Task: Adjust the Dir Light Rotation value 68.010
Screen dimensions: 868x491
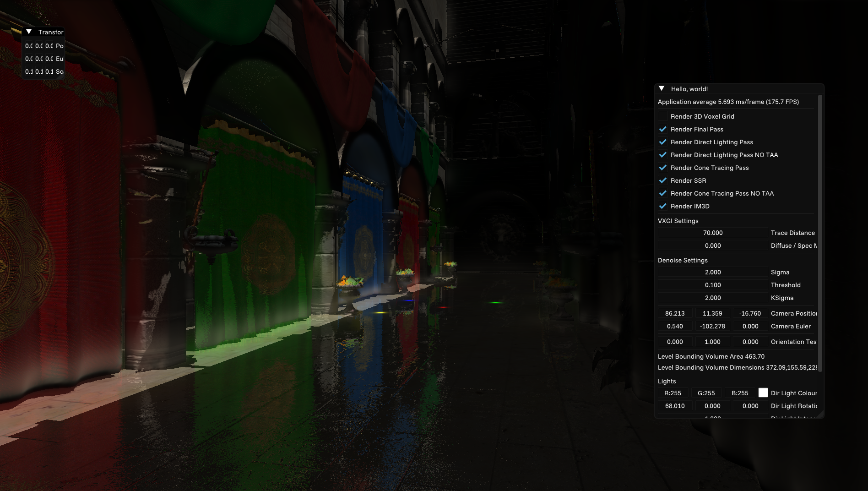Action: point(675,406)
